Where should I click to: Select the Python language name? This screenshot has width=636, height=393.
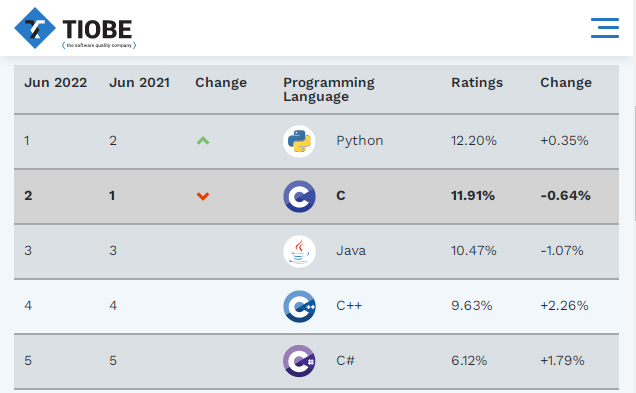pyautogui.click(x=359, y=141)
